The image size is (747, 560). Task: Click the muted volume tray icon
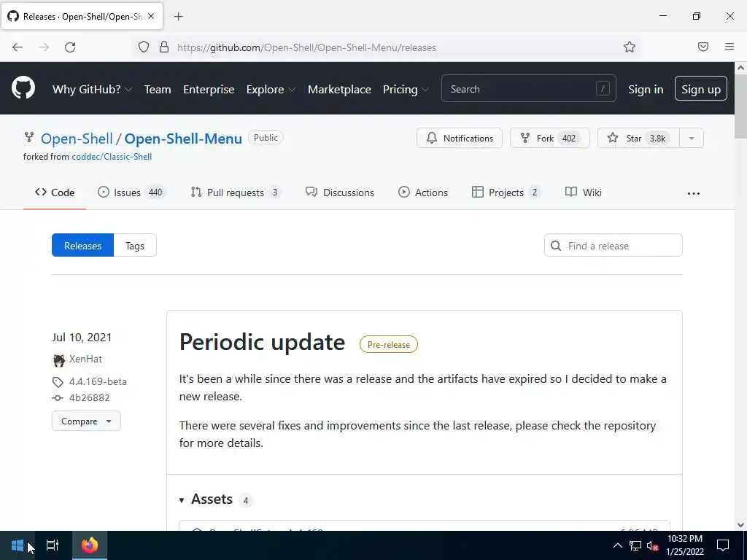(653, 545)
